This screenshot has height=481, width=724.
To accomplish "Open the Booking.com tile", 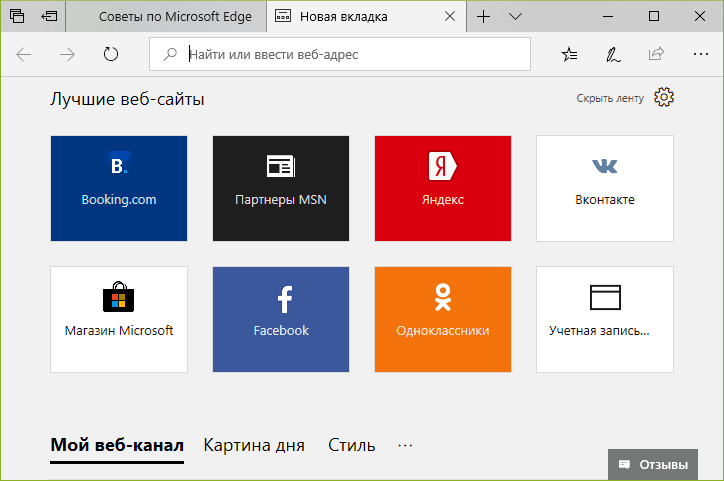I will [119, 188].
